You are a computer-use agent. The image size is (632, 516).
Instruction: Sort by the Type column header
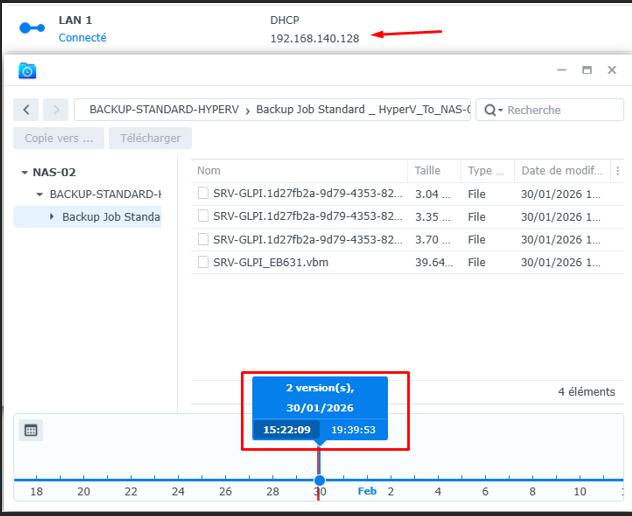pyautogui.click(x=487, y=171)
